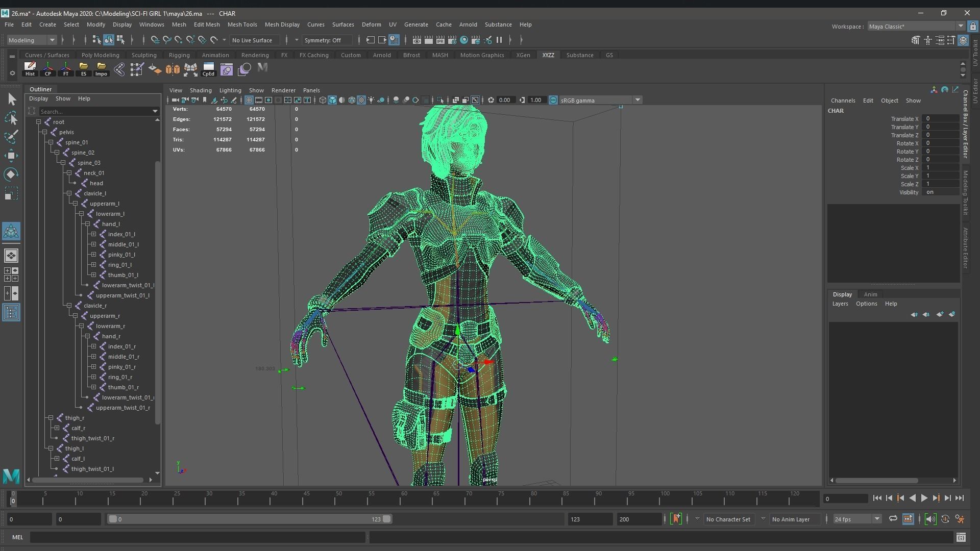Open the Workspace Maya Classic dropdown
This screenshot has width=980, height=551.
pyautogui.click(x=916, y=27)
